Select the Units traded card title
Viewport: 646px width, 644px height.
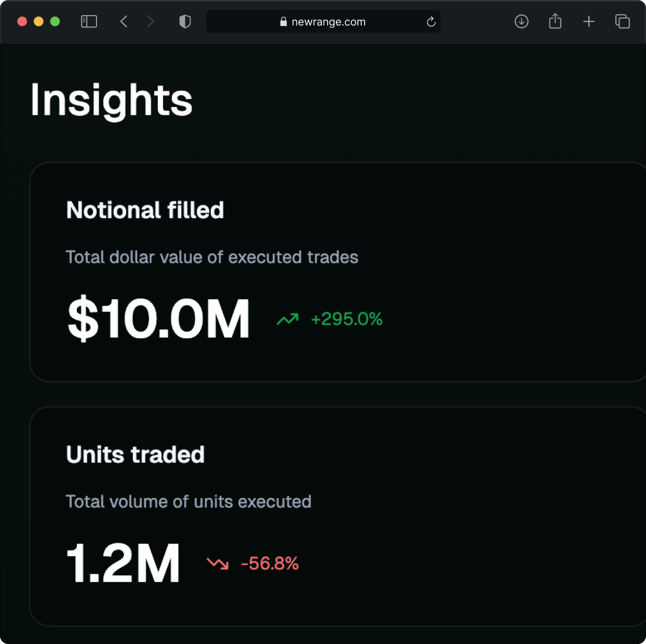click(135, 455)
